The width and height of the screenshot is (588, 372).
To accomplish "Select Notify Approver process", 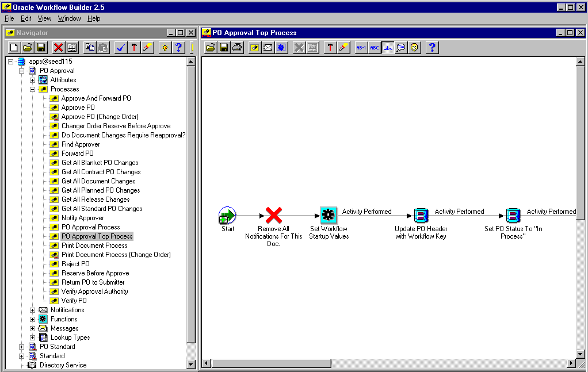I will click(x=82, y=218).
